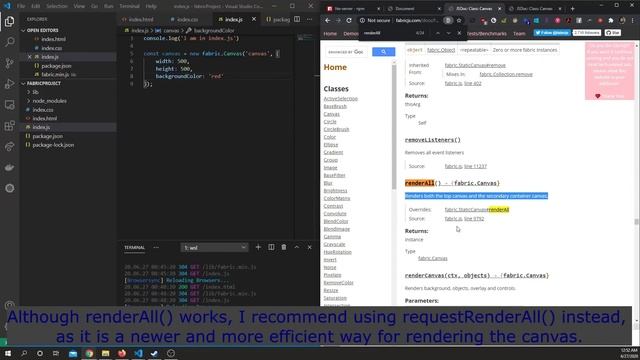This screenshot has width=640, height=360.
Task: Split the terminal panel
Action: pyautogui.click(x=271, y=247)
